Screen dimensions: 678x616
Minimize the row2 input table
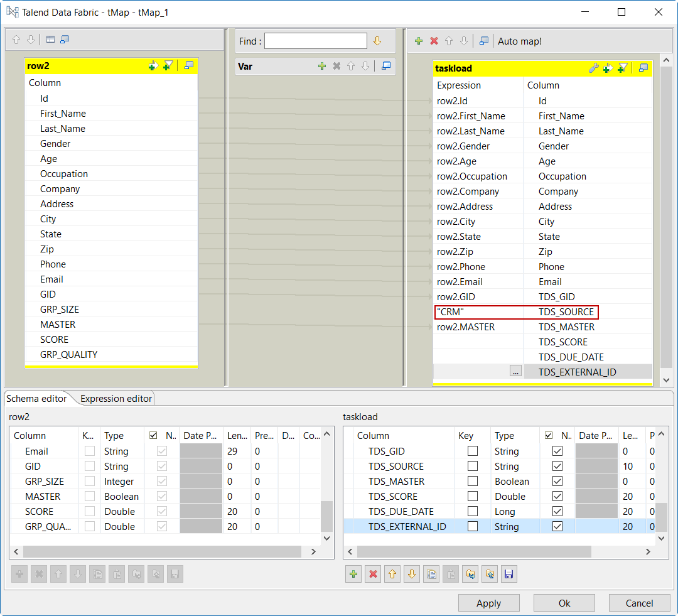(x=189, y=65)
